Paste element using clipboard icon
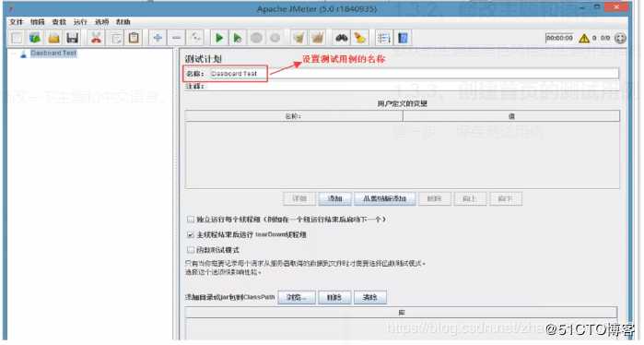 click(x=134, y=38)
